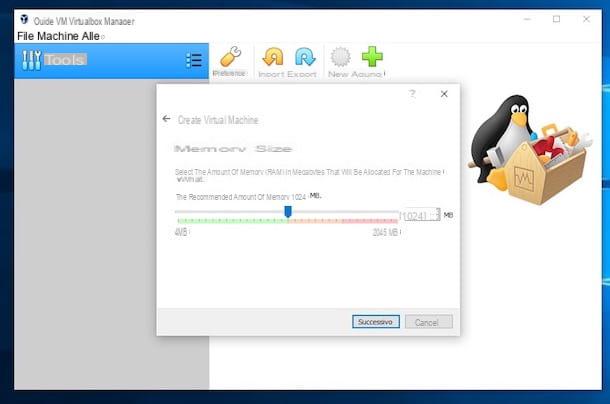Maximize the VirtualBox Manager window
610x404 pixels.
pyautogui.click(x=557, y=19)
